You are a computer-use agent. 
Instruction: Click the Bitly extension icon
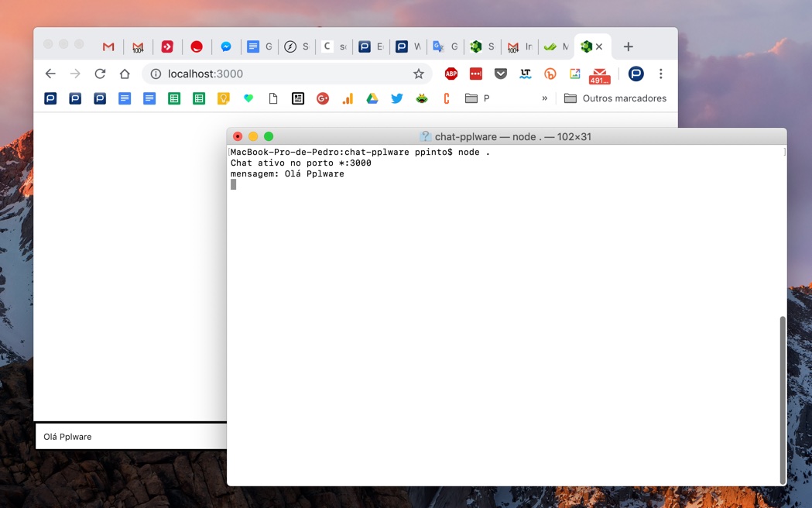[550, 74]
